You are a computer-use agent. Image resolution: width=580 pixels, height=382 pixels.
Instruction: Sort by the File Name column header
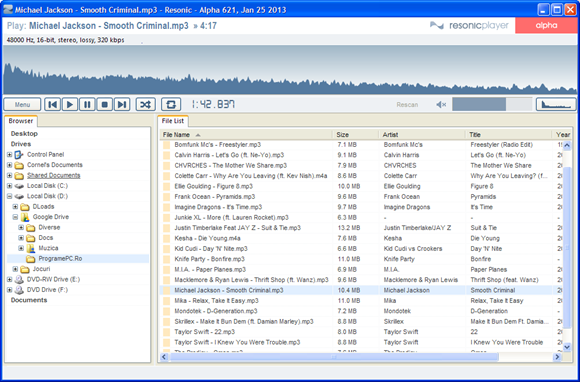pyautogui.click(x=246, y=135)
